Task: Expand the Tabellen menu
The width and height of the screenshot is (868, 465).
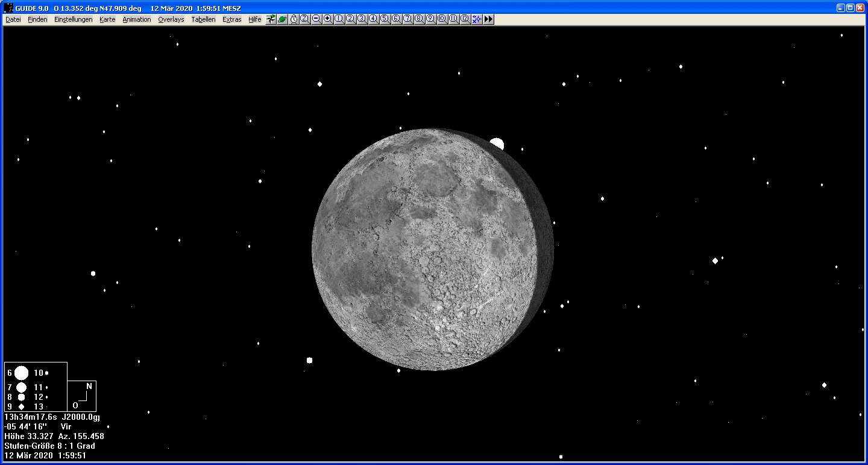Action: click(203, 19)
